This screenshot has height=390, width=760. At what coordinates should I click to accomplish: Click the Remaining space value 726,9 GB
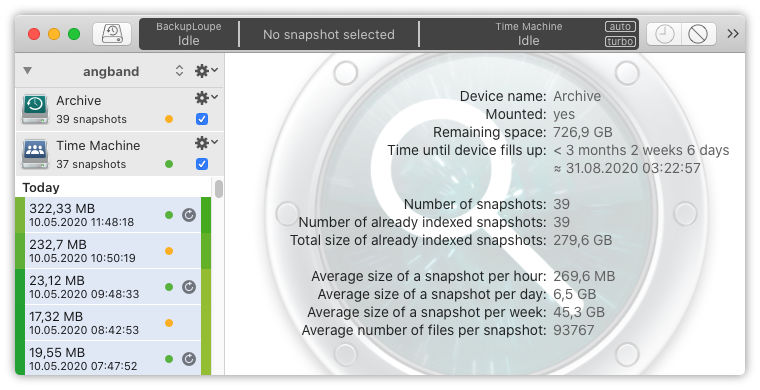583,132
